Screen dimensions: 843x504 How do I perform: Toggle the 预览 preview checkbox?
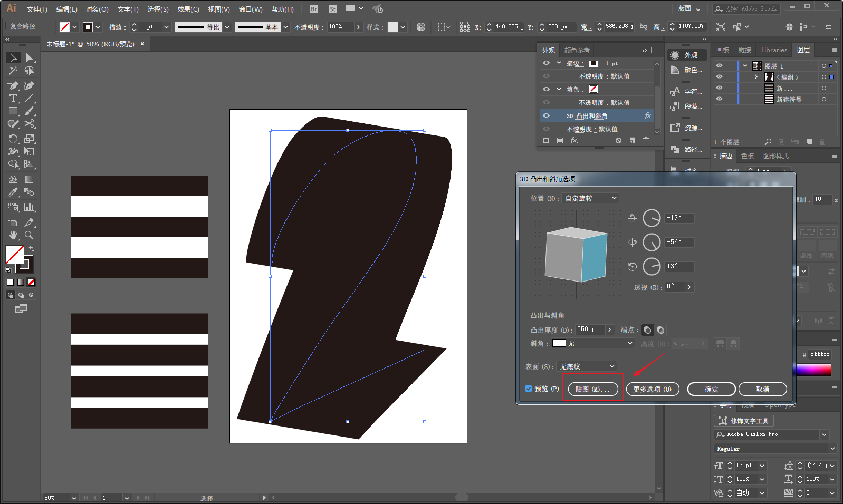pos(529,389)
